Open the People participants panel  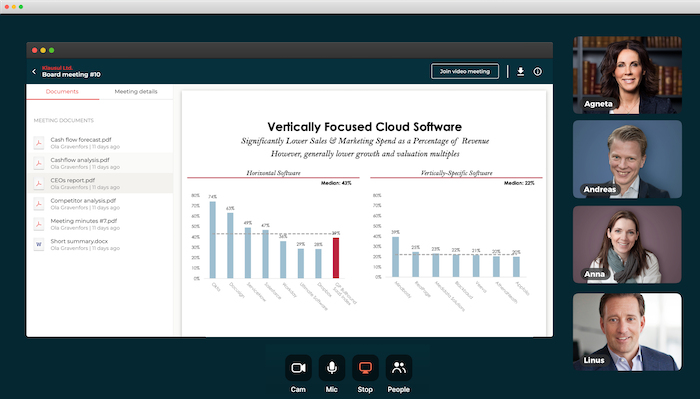[399, 368]
